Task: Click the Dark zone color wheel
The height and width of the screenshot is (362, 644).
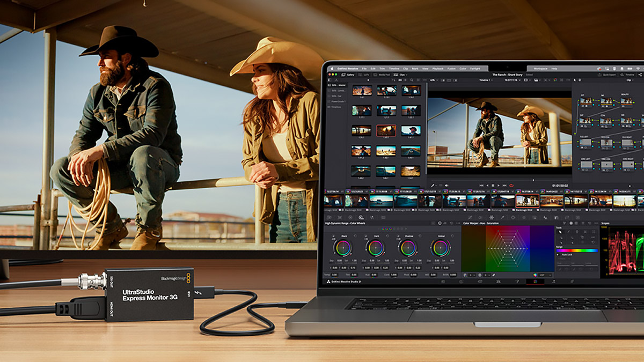Action: point(376,248)
